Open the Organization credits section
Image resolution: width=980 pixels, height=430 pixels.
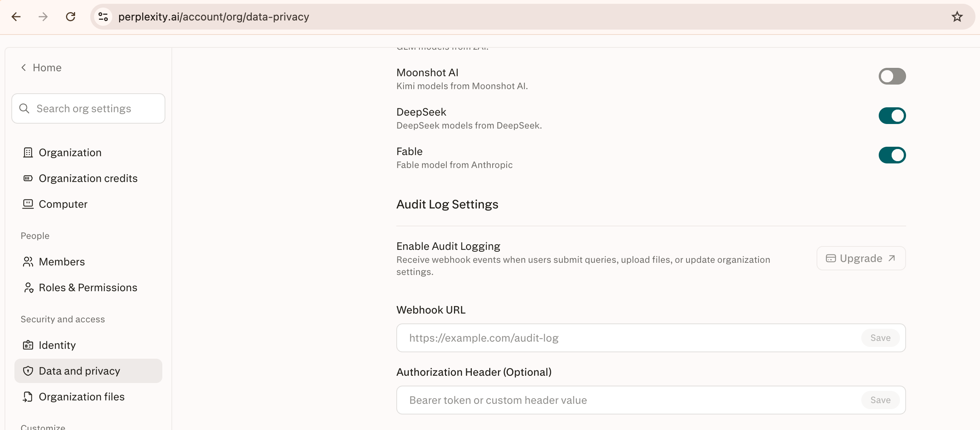(88, 179)
